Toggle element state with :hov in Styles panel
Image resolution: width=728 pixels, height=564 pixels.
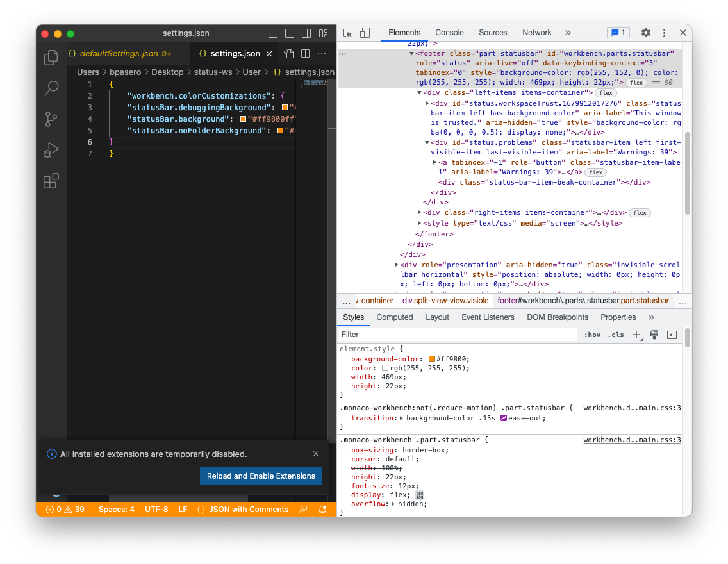coord(592,334)
